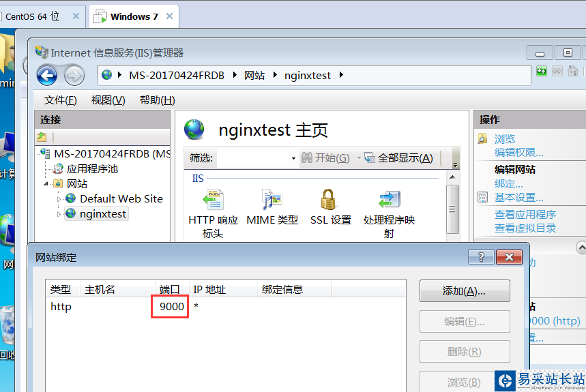This screenshot has height=392, width=586.
Task: Click the features view scroll-up arrow
Action: pos(452,177)
